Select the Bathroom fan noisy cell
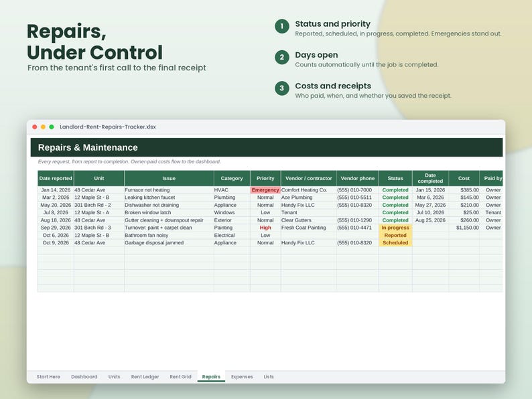The image size is (532, 399). point(169,235)
